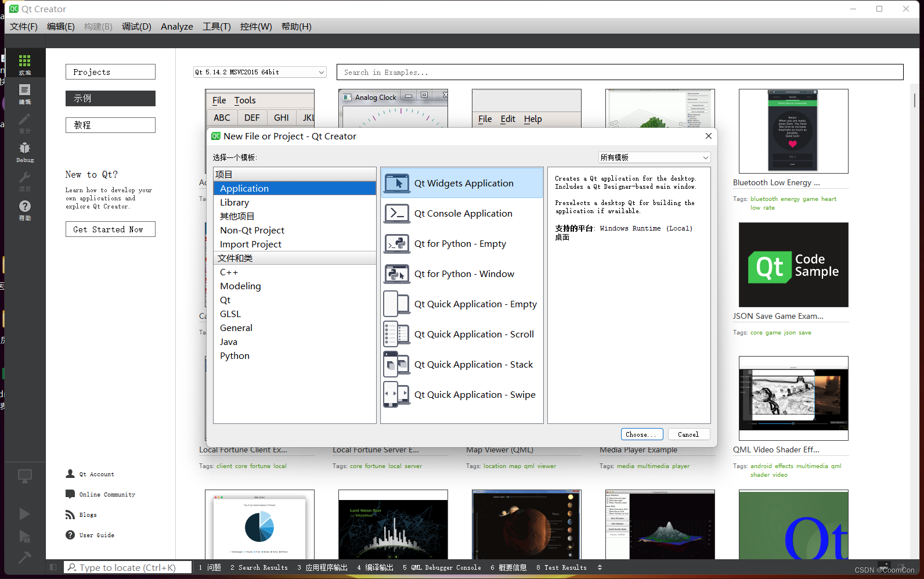The height and width of the screenshot is (579, 924).
Task: Open the Design mode pencil icon
Action: point(24,119)
